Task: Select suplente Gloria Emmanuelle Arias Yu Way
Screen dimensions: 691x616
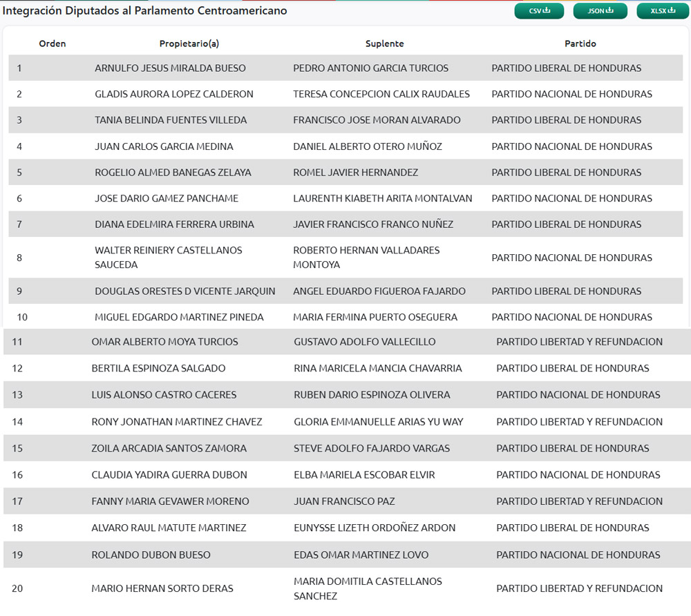Action: tap(378, 422)
